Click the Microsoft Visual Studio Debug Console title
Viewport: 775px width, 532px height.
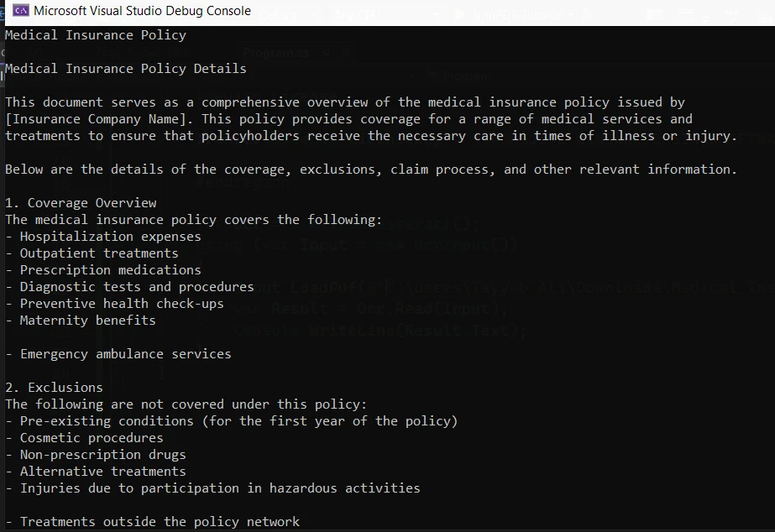point(142,11)
